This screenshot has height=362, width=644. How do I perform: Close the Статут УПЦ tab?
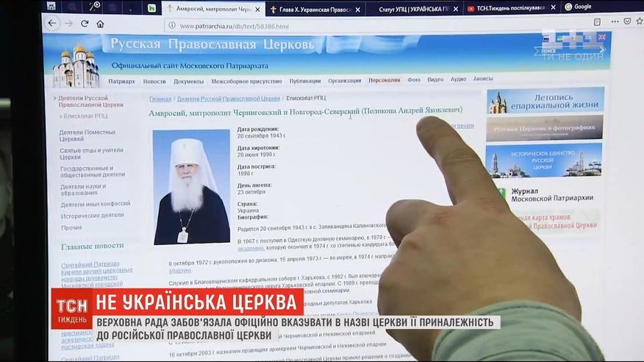[456, 9]
